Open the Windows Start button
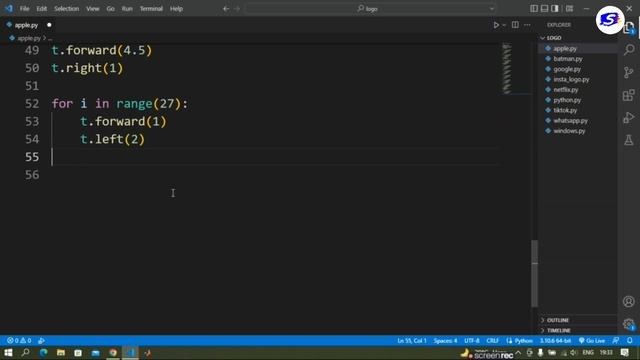640x360 pixels. [x=8, y=353]
